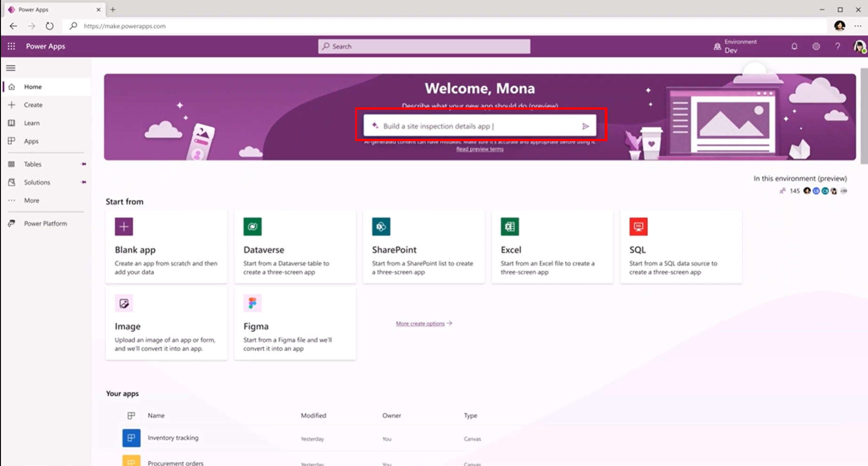Focus the Search box in header
The height and width of the screenshot is (466, 868).
click(x=424, y=46)
